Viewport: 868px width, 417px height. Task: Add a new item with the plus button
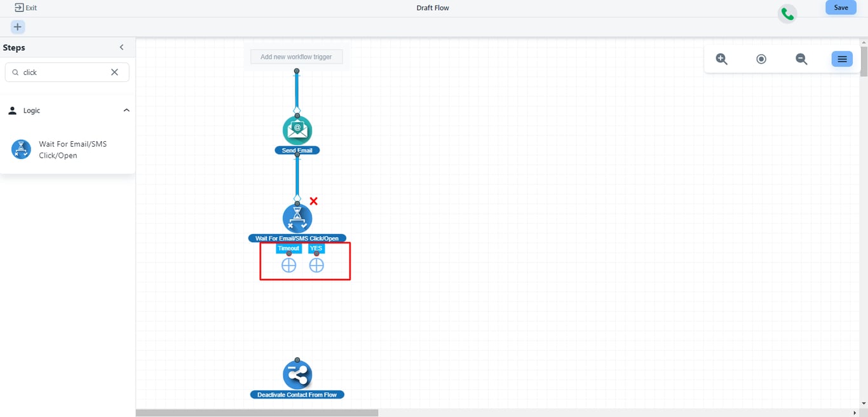pyautogui.click(x=18, y=27)
